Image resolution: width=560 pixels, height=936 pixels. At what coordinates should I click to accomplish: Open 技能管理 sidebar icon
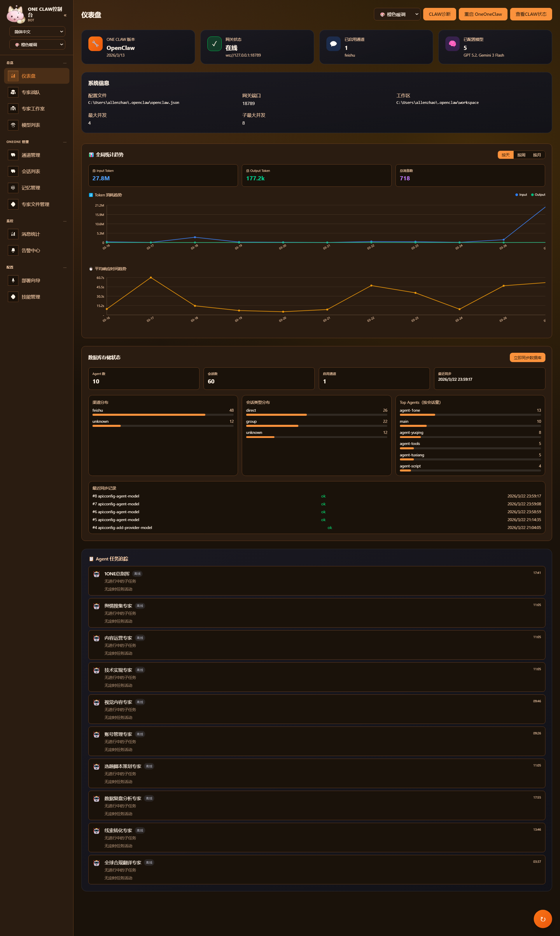[x=13, y=297]
